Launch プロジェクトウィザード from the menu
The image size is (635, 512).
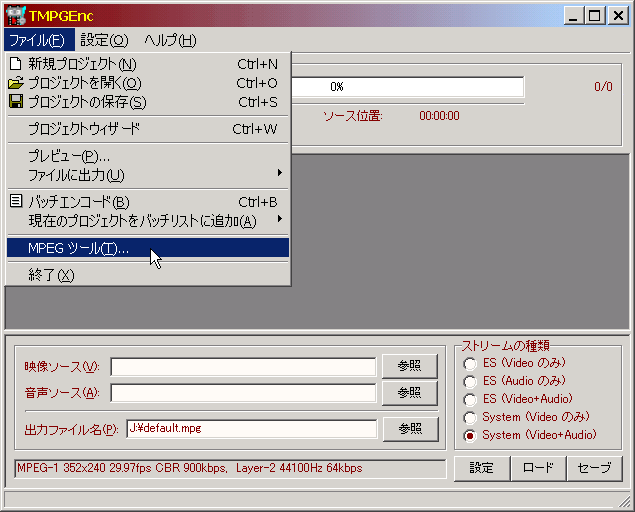click(x=148, y=129)
